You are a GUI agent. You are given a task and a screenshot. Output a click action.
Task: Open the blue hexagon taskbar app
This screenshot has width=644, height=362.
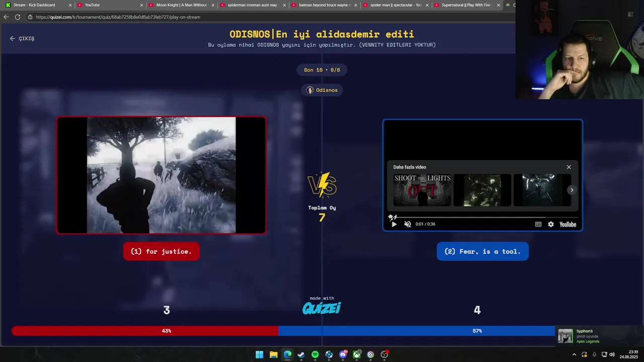click(x=329, y=354)
